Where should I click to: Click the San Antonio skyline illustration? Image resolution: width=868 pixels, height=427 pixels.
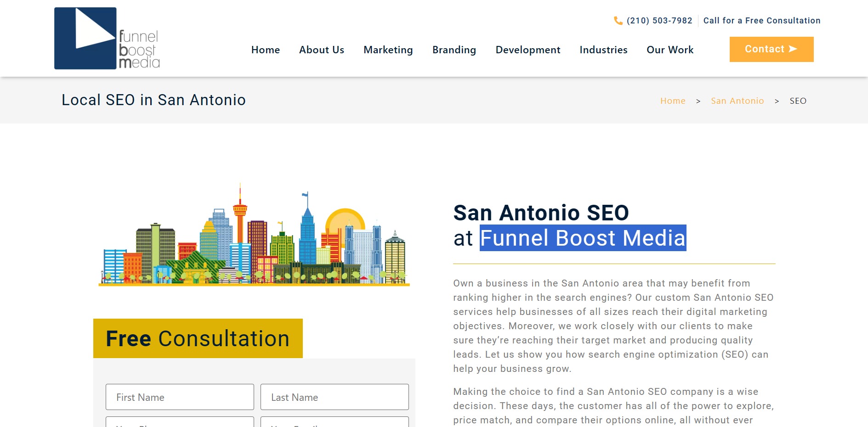click(x=254, y=235)
